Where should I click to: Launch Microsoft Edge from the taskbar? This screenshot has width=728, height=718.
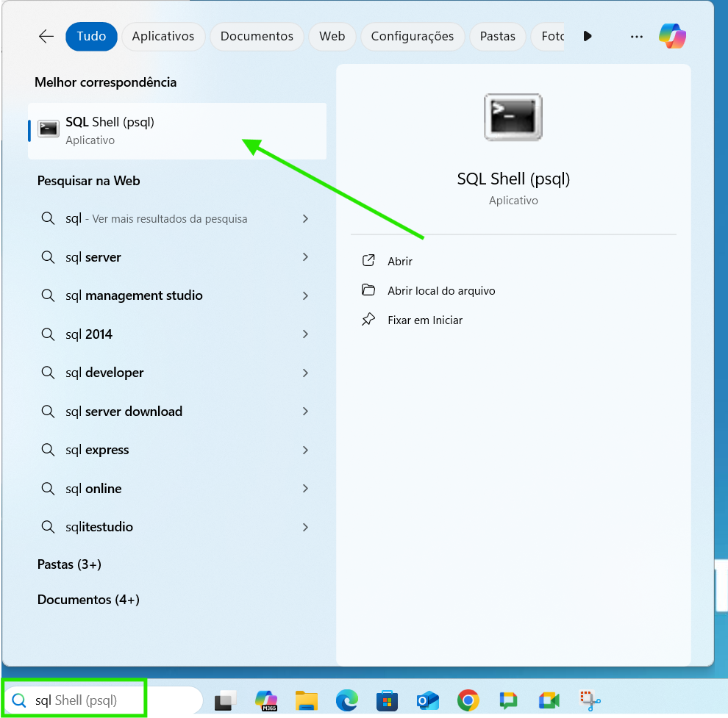click(x=347, y=700)
